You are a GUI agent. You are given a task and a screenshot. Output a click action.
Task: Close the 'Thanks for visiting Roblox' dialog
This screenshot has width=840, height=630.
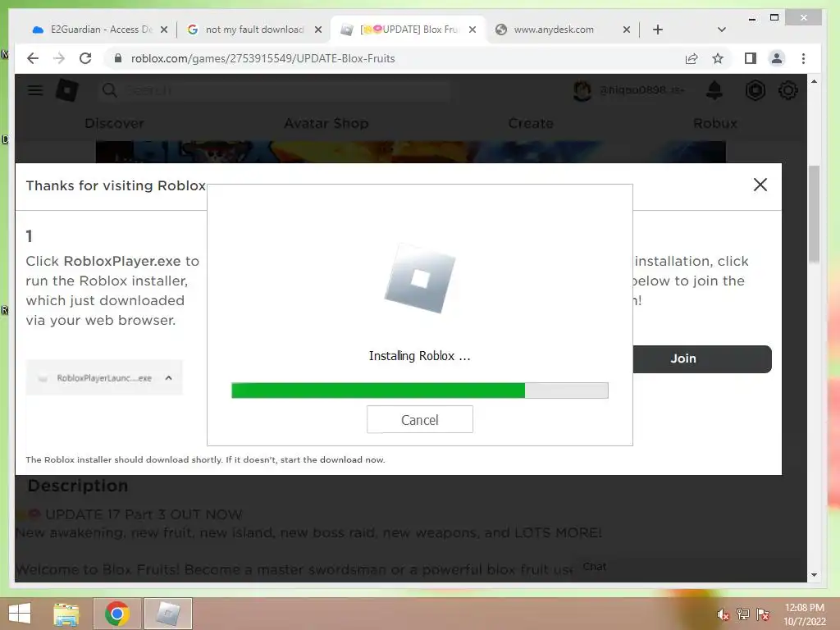[760, 185]
